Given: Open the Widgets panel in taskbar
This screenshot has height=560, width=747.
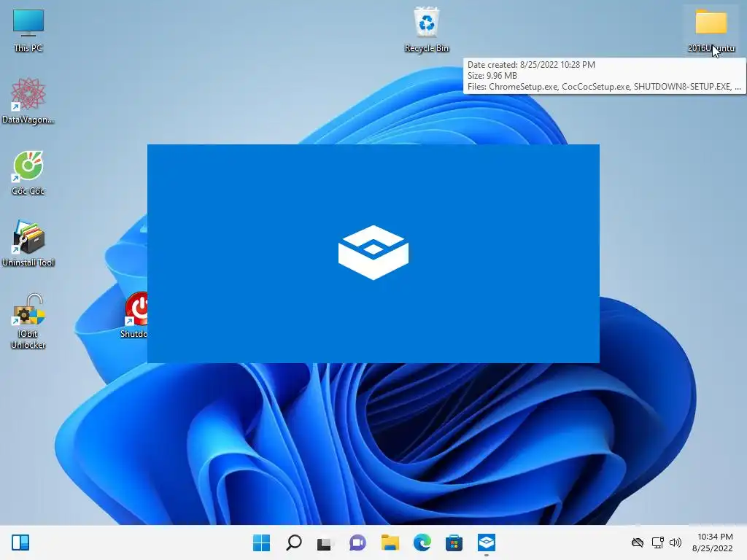Looking at the screenshot, I should [x=20, y=542].
